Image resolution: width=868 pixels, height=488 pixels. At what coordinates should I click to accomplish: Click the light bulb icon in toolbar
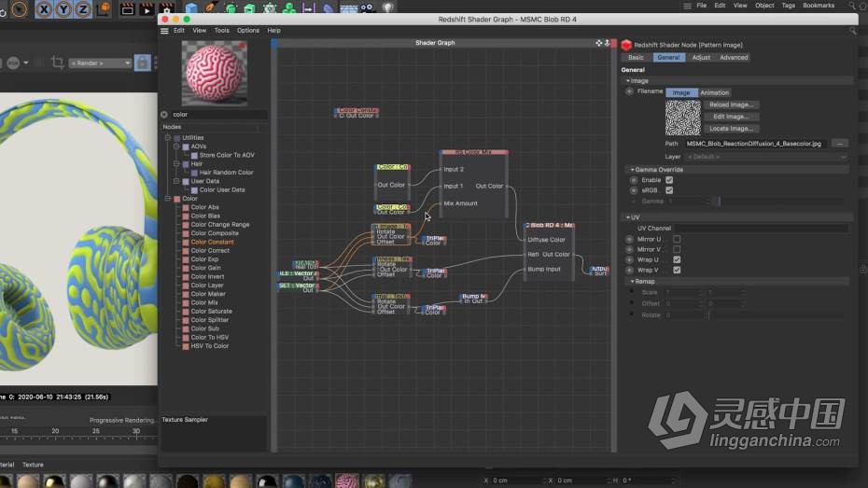pyautogui.click(x=388, y=7)
